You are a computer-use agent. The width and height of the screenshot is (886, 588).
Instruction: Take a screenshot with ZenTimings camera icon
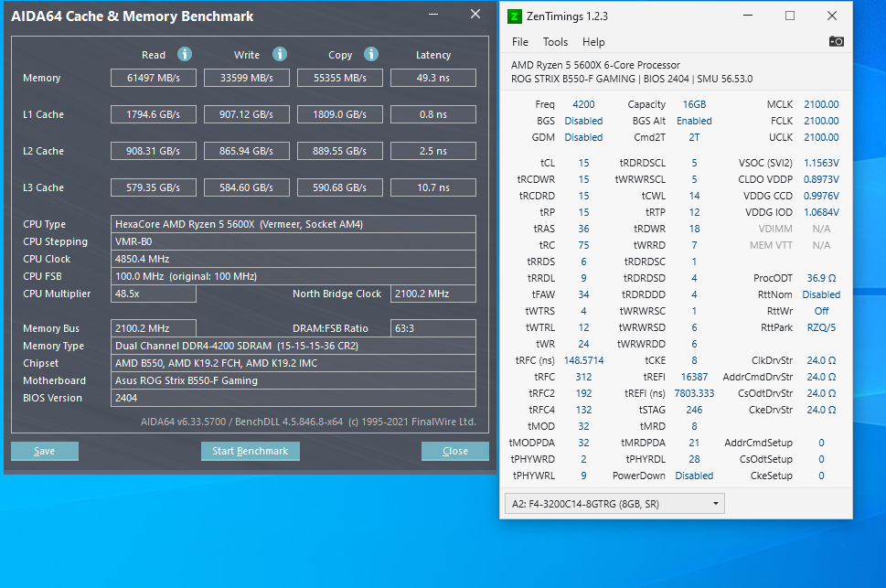click(x=836, y=41)
